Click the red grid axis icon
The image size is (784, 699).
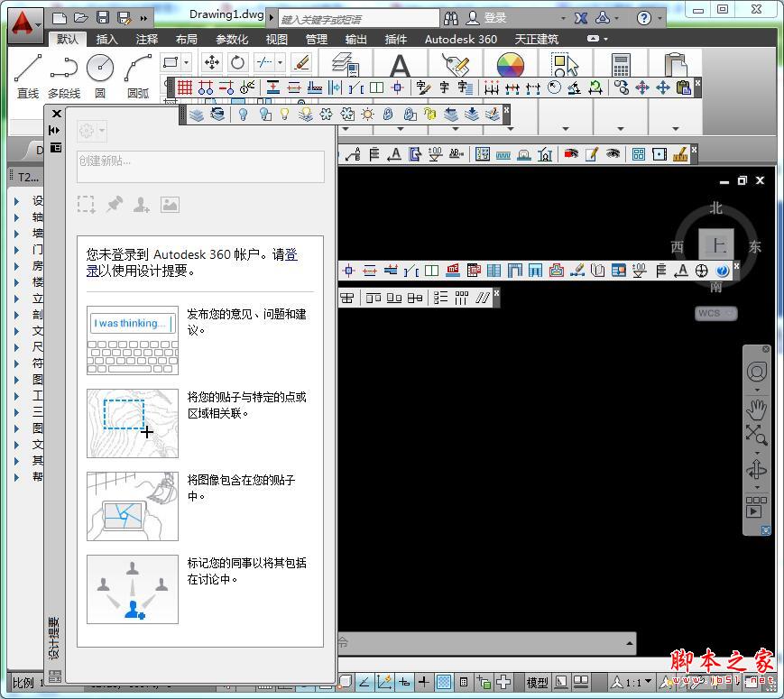click(x=185, y=88)
